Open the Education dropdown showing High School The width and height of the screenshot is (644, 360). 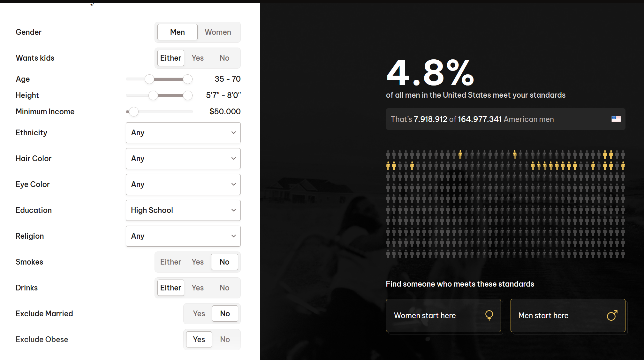tap(183, 210)
